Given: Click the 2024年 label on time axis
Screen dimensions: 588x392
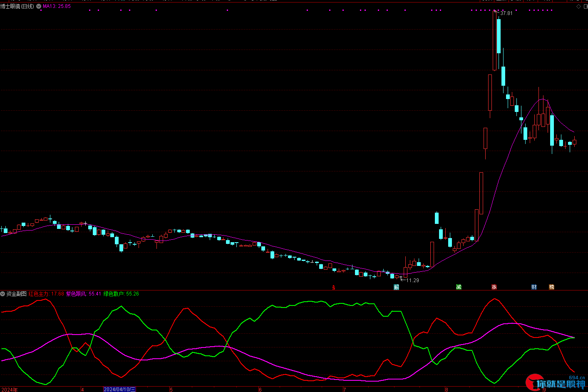Looking at the screenshot, I should (x=10, y=390).
